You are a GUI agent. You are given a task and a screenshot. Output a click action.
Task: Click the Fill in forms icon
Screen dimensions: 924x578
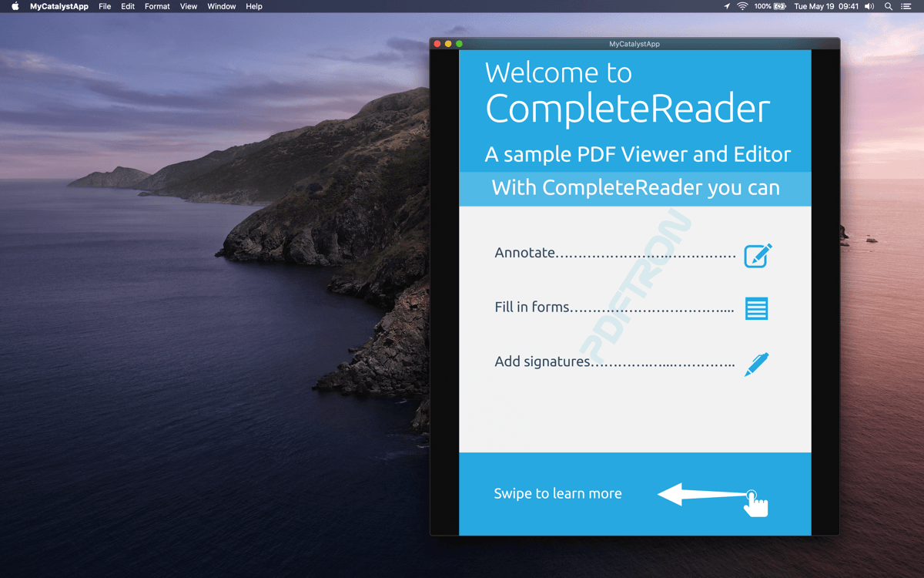pyautogui.click(x=755, y=308)
